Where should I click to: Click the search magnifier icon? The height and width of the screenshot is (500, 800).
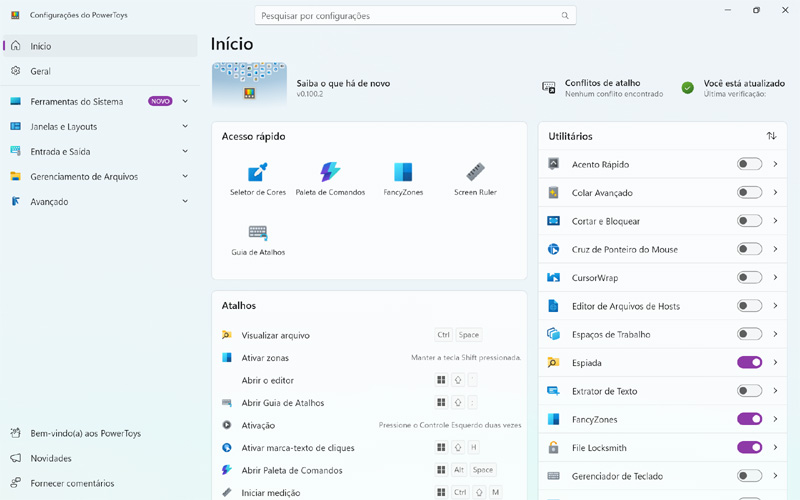[x=565, y=15]
